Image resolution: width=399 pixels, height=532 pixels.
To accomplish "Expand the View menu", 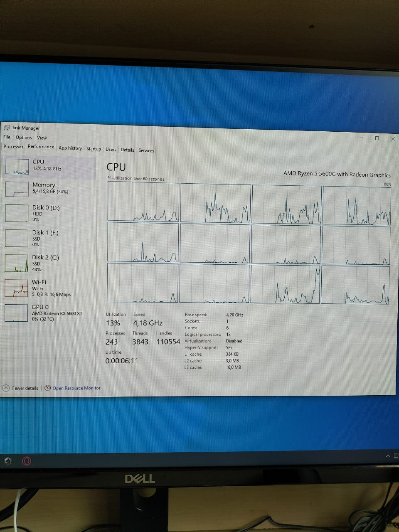I will coord(42,138).
